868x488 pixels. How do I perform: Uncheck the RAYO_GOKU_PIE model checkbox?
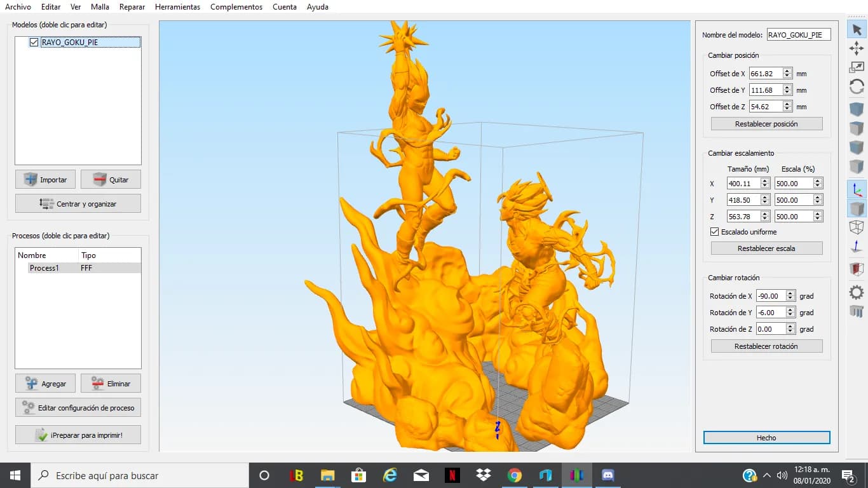pos(34,43)
